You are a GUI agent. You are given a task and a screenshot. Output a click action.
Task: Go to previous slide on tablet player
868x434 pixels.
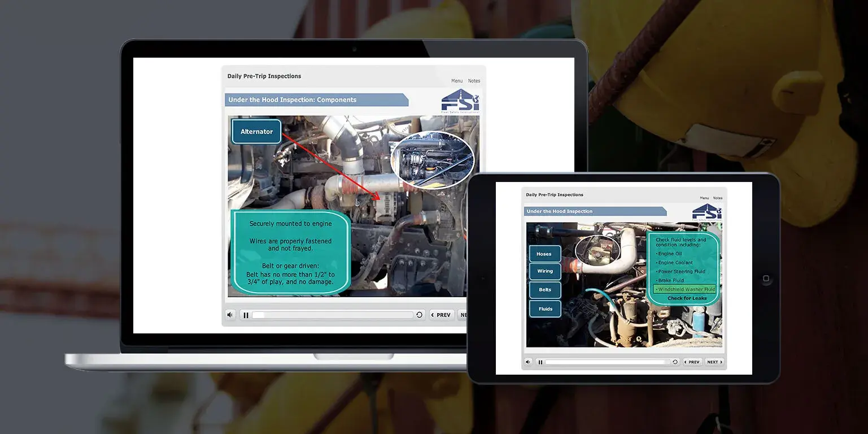point(692,362)
